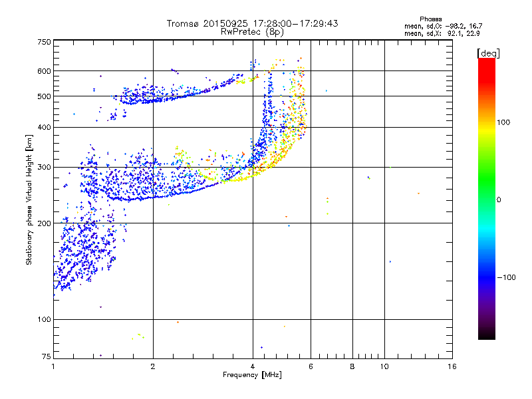
Task: Click the 500 tick label on height axis
Action: (x=44, y=96)
